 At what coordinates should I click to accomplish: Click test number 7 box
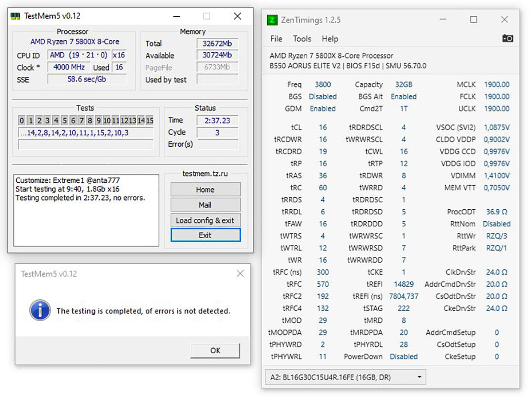pyautogui.click(x=81, y=121)
